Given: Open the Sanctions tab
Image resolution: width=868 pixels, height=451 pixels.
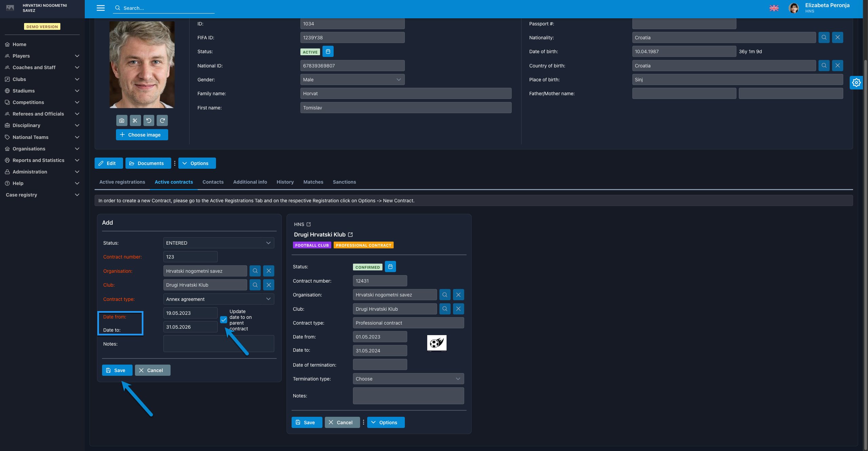Looking at the screenshot, I should (344, 182).
